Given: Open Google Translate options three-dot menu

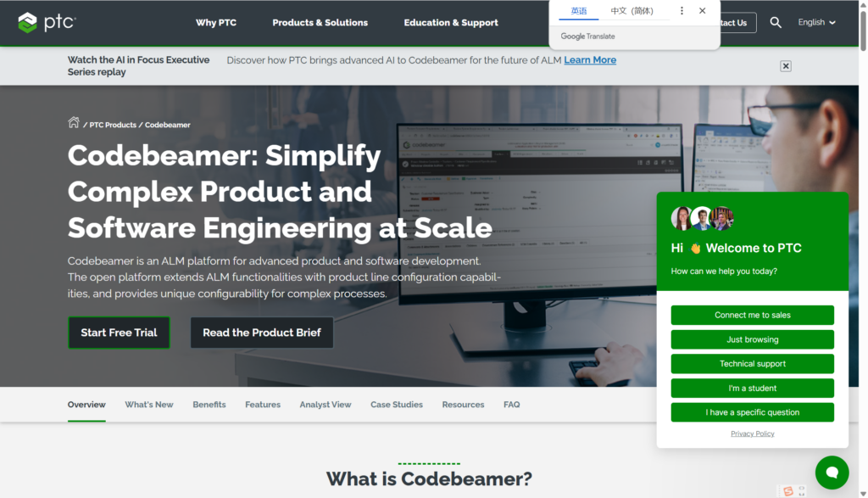Looking at the screenshot, I should pos(682,11).
